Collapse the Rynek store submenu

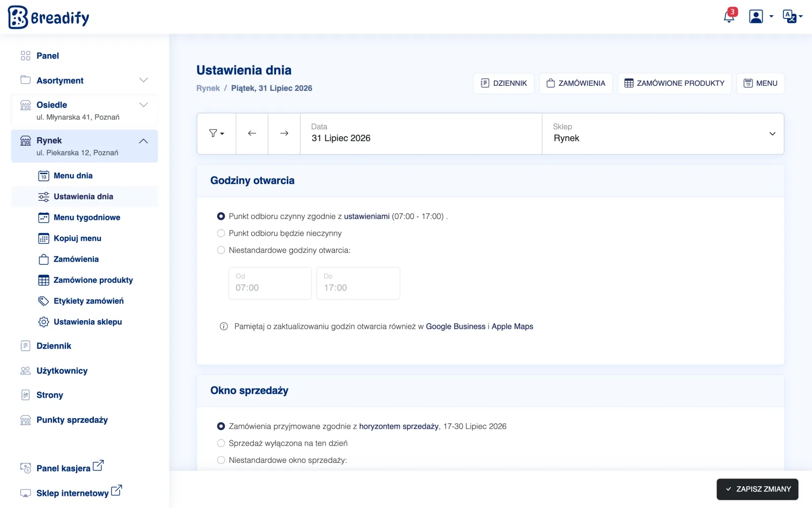coord(144,141)
